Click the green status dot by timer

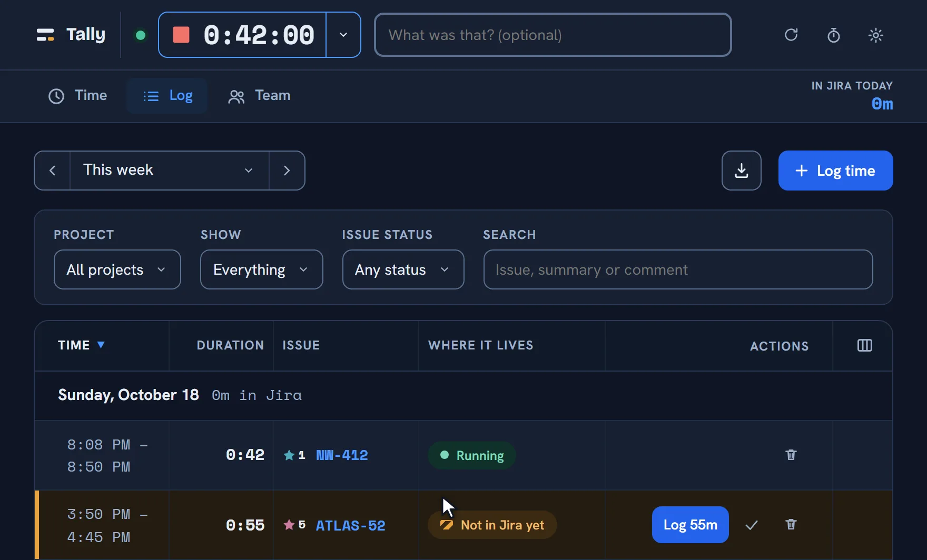(140, 35)
